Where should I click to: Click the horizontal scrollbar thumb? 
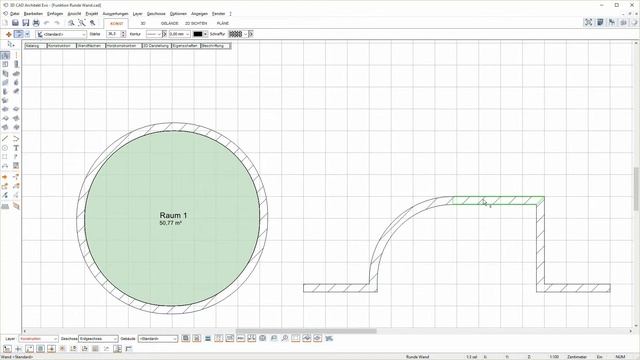pos(306,331)
